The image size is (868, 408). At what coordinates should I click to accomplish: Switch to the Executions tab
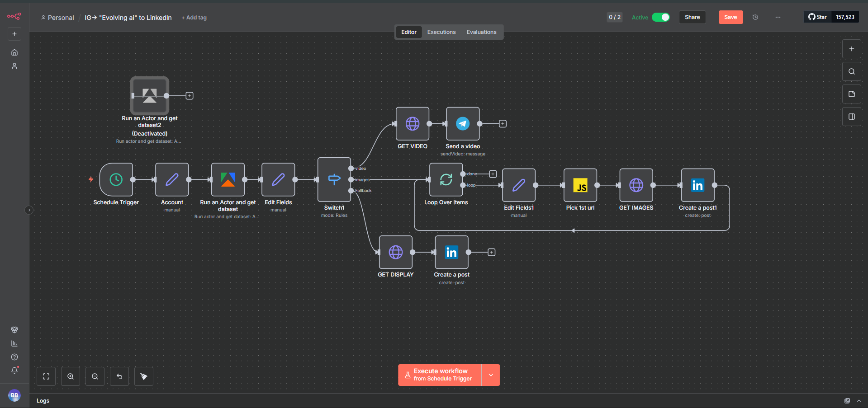point(441,32)
